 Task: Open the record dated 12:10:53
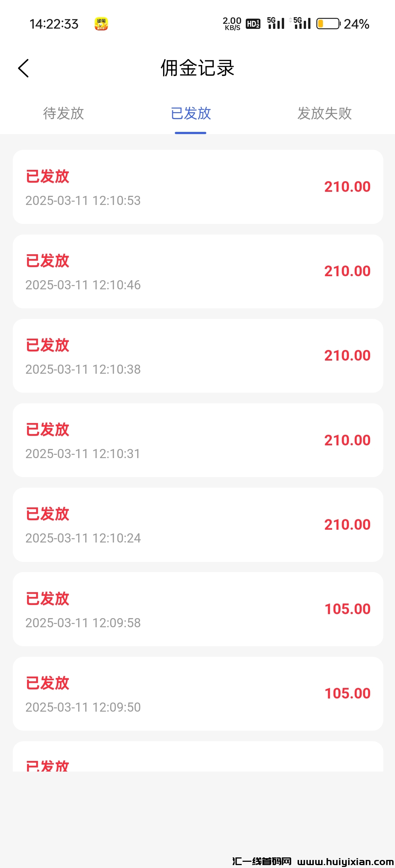(198, 187)
